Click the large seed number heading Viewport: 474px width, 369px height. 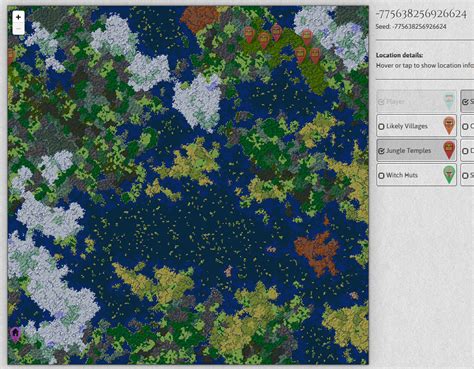point(421,14)
